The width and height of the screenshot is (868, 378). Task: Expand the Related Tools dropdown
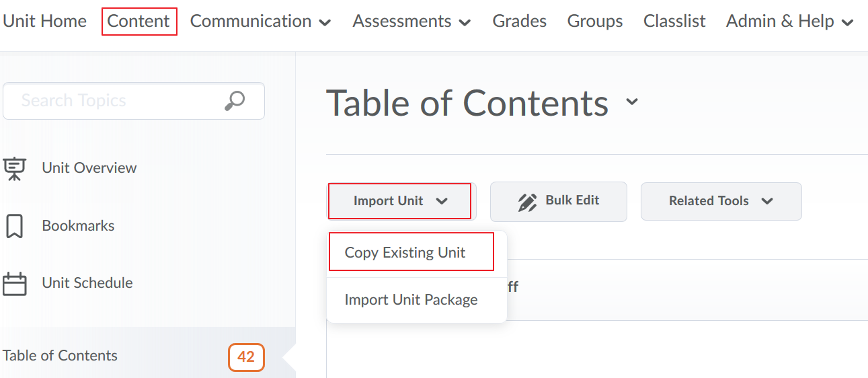(721, 201)
